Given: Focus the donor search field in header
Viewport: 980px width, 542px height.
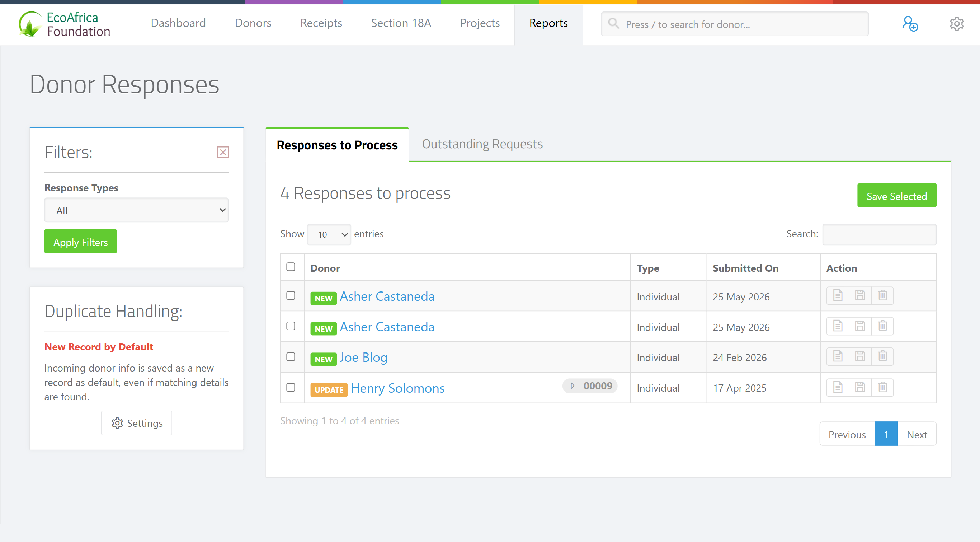Looking at the screenshot, I should 735,24.
